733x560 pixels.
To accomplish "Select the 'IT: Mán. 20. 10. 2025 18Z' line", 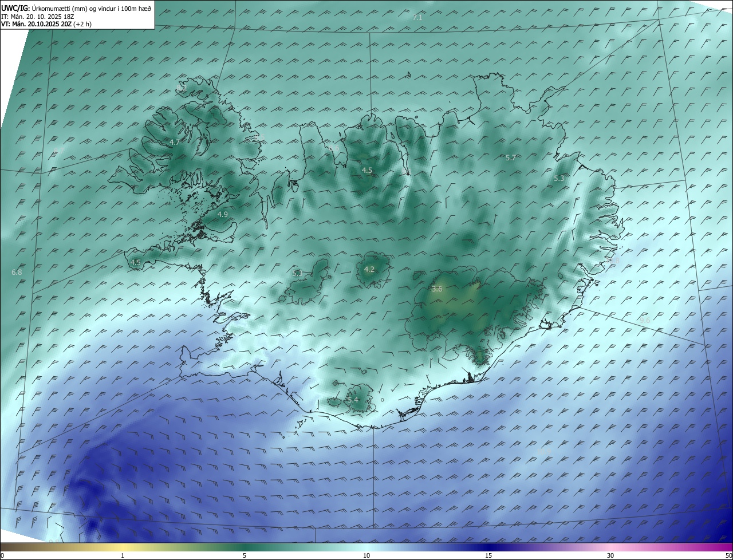I will [x=37, y=17].
